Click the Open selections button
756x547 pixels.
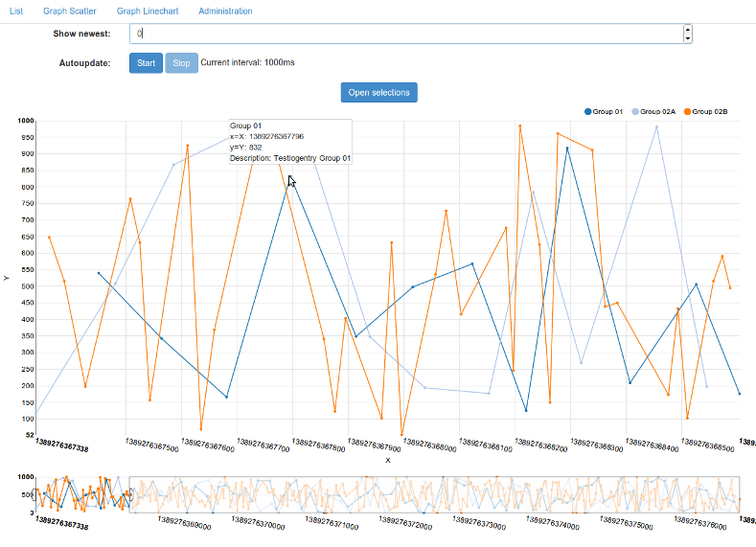379,93
